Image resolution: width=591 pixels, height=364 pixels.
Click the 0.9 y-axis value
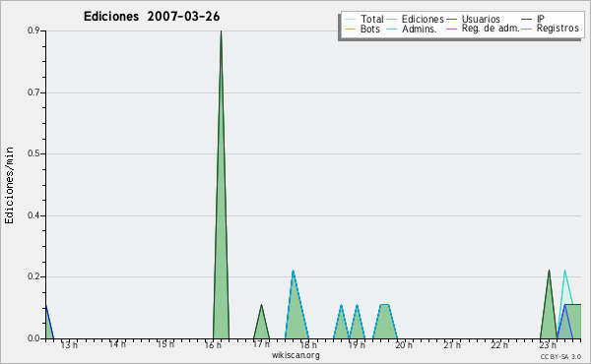tap(33, 30)
